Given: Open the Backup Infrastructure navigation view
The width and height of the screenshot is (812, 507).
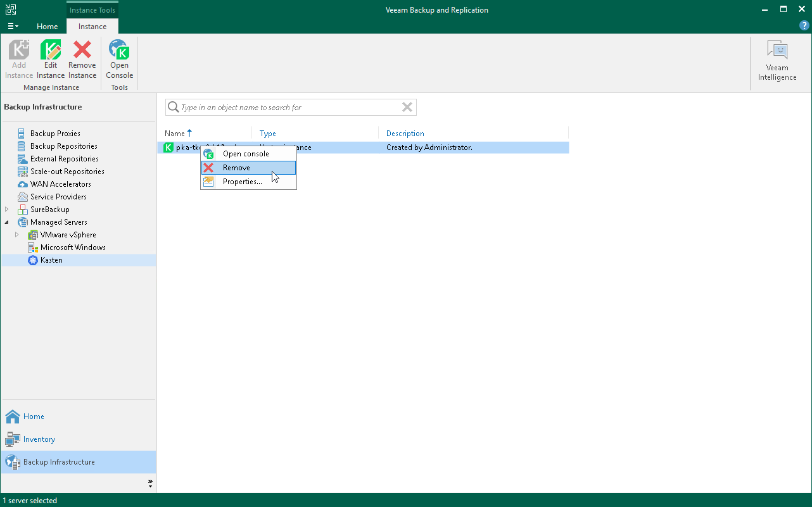Looking at the screenshot, I should (x=79, y=462).
